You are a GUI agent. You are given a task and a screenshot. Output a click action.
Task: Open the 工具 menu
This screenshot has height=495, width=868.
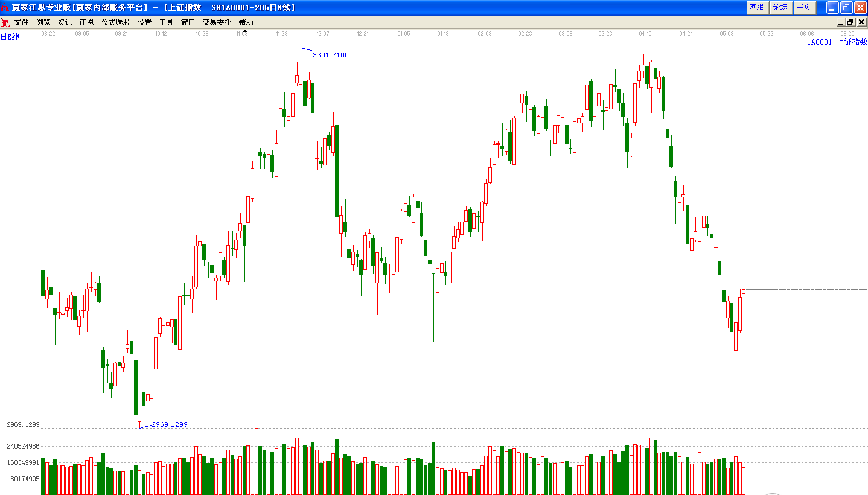tap(167, 22)
